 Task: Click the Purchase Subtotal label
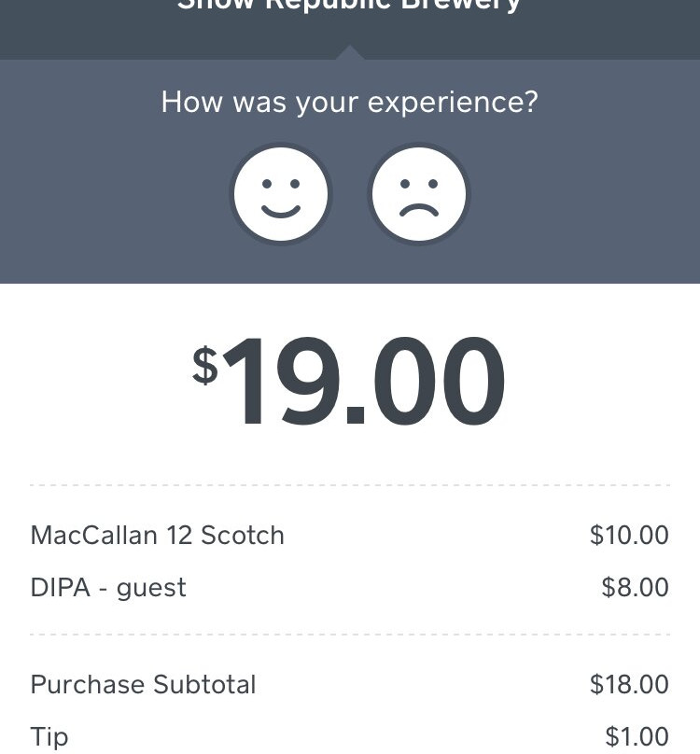(x=143, y=685)
